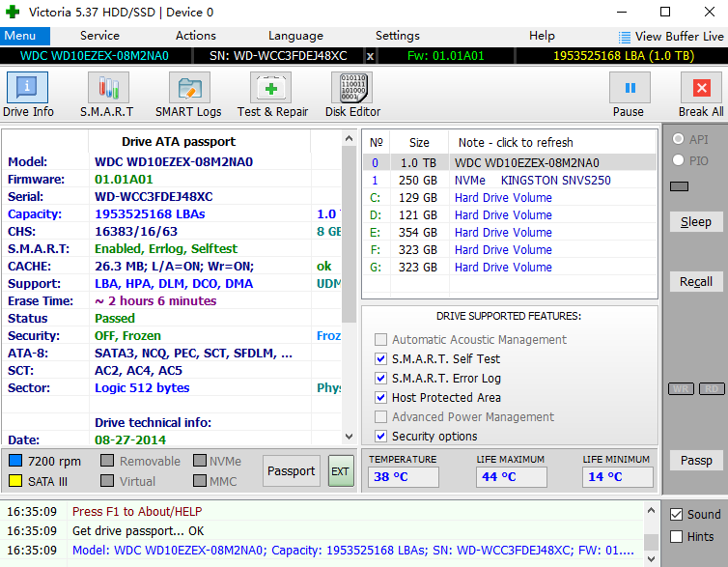The width and height of the screenshot is (728, 567).
Task: Click the Passport button
Action: point(291,470)
